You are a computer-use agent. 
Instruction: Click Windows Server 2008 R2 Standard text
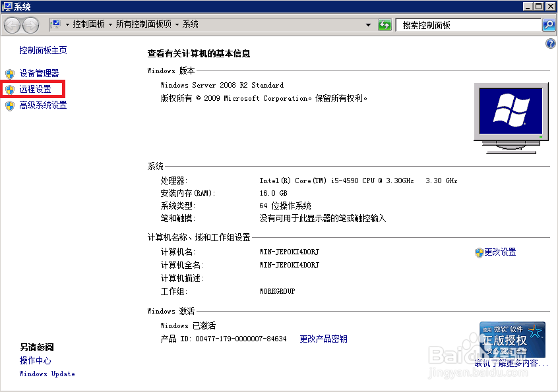coord(222,85)
